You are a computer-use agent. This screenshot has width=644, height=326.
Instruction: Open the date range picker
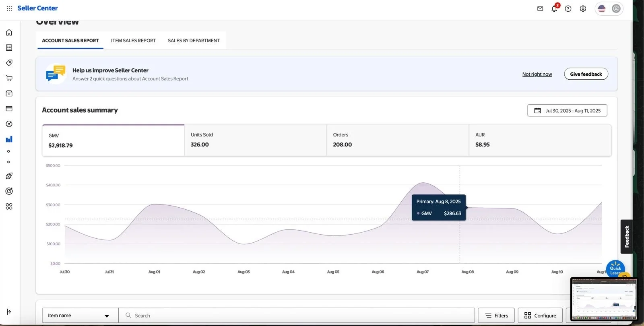point(567,111)
